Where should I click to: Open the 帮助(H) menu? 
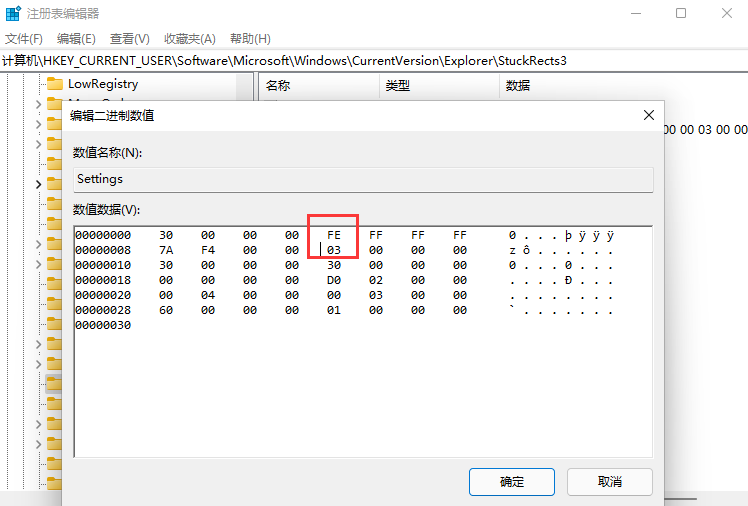pyautogui.click(x=250, y=39)
